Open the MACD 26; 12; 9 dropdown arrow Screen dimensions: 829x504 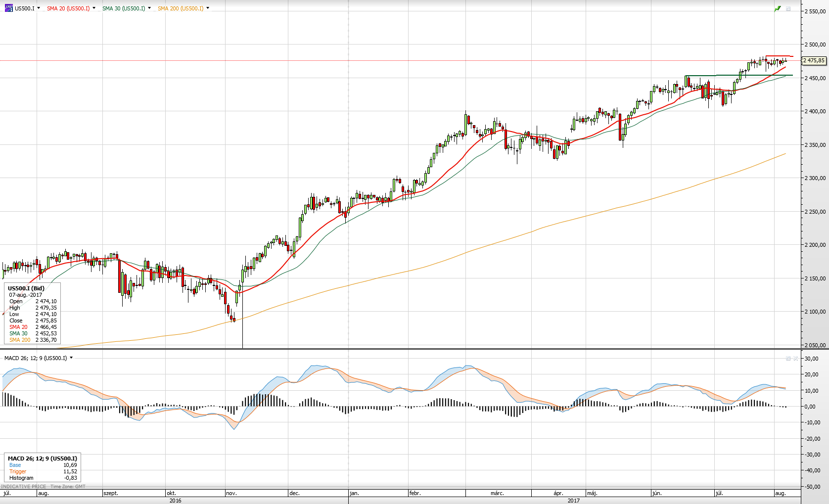[71, 358]
